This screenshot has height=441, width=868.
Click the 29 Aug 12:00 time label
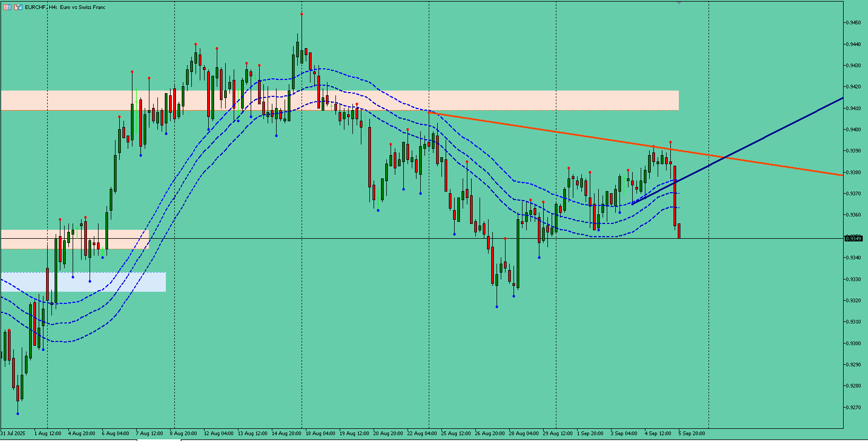pos(557,433)
